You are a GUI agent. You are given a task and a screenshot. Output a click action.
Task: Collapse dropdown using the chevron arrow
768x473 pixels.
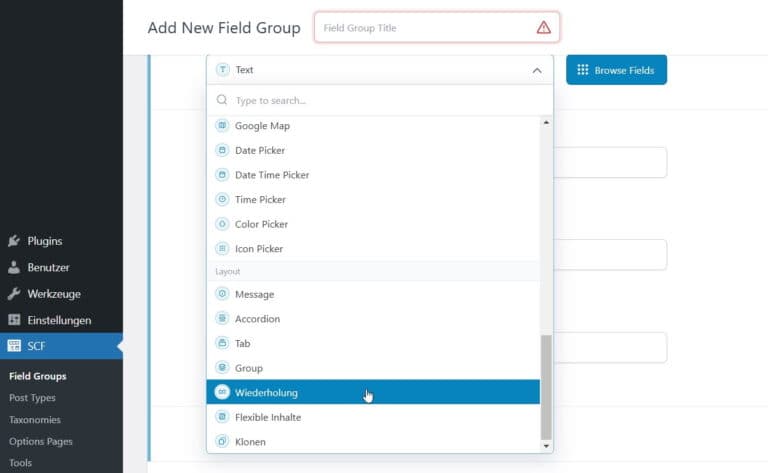pos(537,71)
